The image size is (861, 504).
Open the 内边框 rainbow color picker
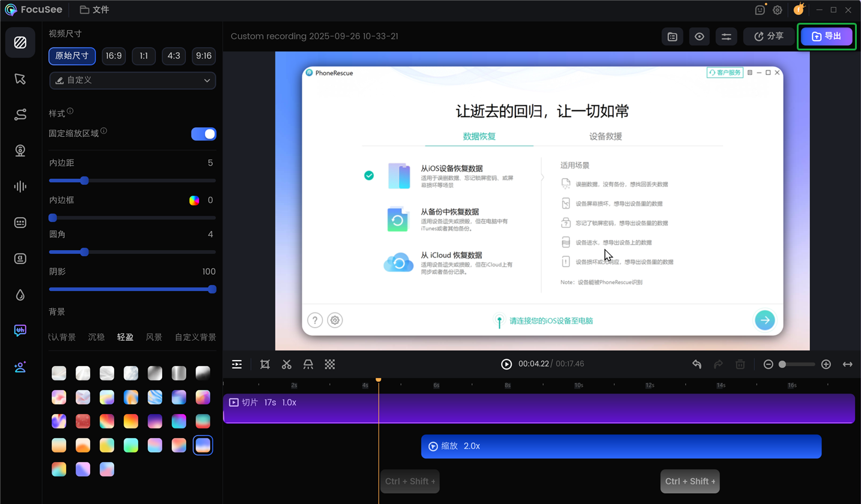click(x=194, y=200)
